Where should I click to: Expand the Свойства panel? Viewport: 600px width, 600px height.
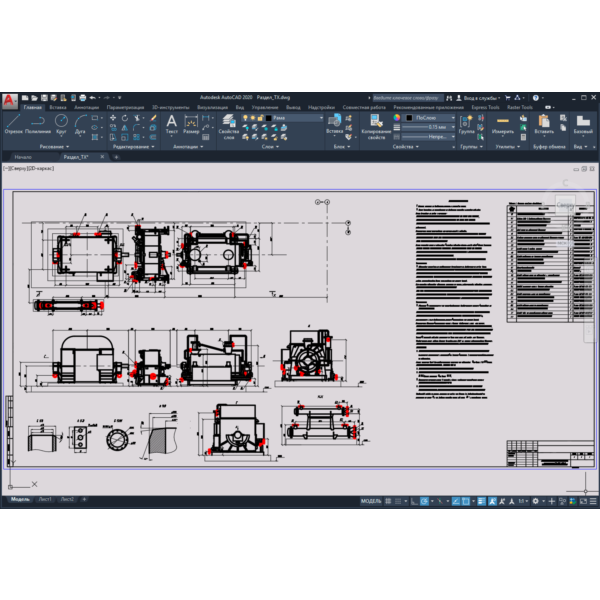click(x=406, y=147)
